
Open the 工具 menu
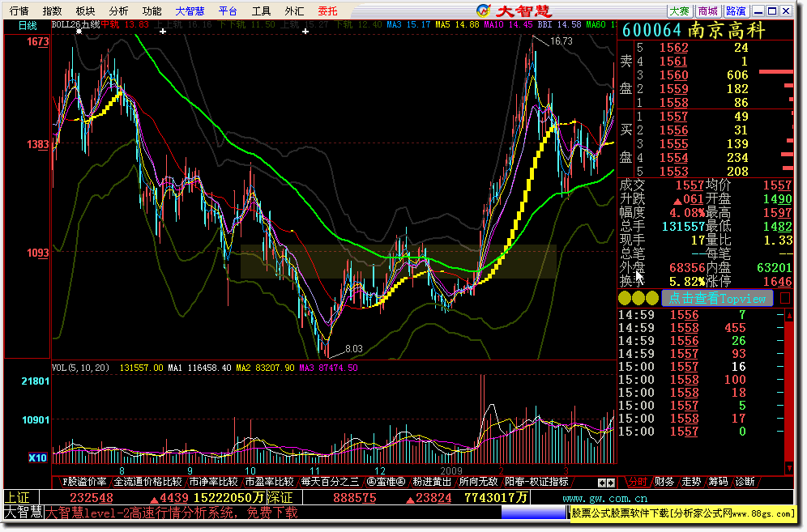tap(262, 11)
